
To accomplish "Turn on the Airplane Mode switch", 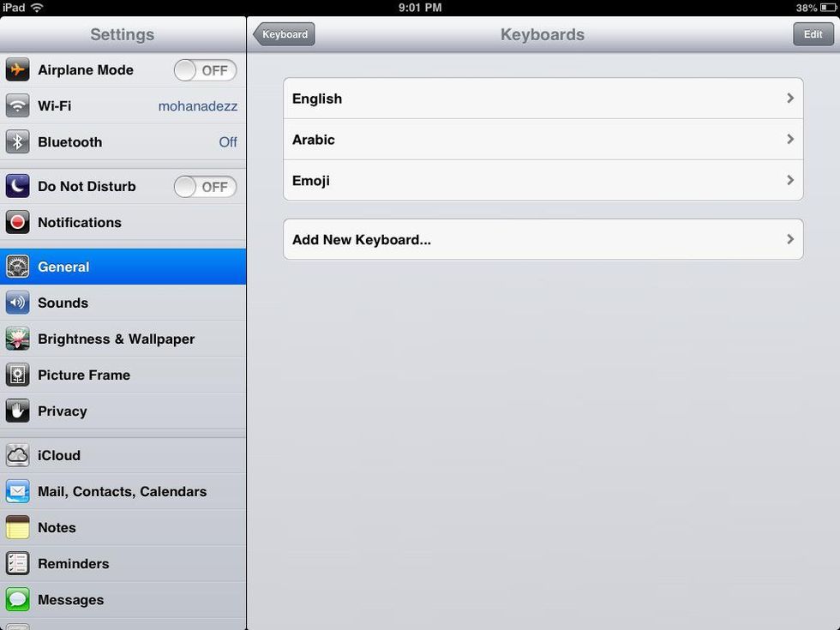I will coord(205,70).
